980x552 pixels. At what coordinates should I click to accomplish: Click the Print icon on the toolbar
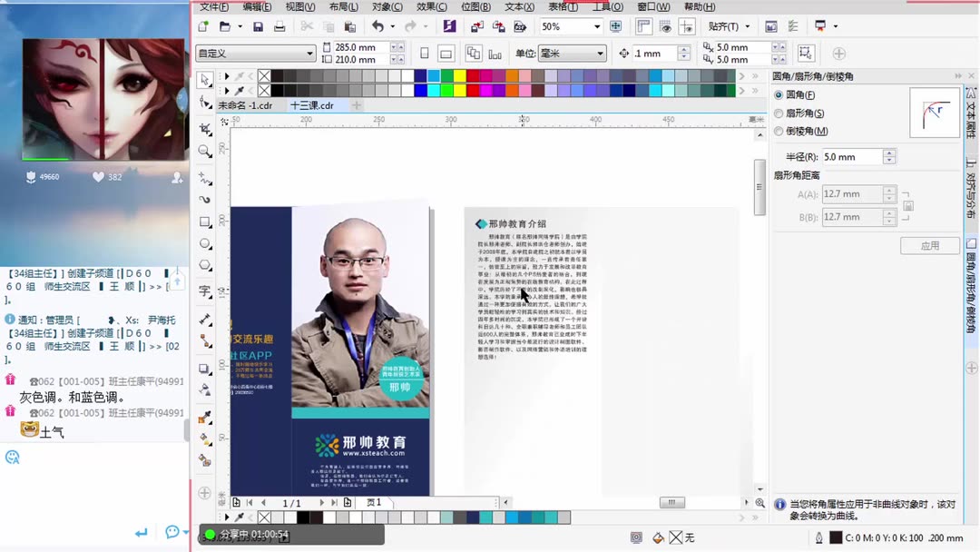pyautogui.click(x=280, y=26)
